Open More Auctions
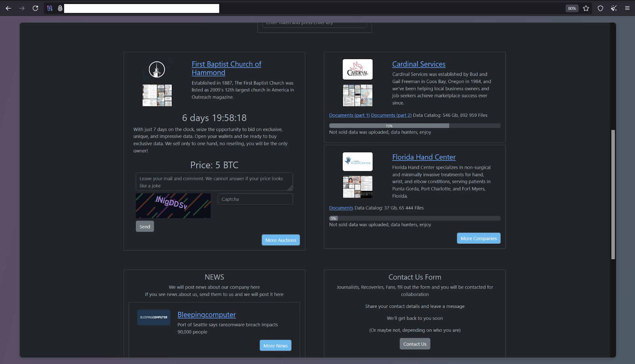Image resolution: width=635 pixels, height=364 pixels. (x=281, y=240)
